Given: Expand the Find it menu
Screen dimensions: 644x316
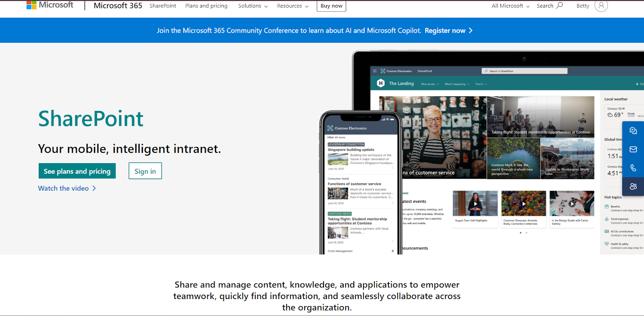Looking at the screenshot, I should coord(481,84).
